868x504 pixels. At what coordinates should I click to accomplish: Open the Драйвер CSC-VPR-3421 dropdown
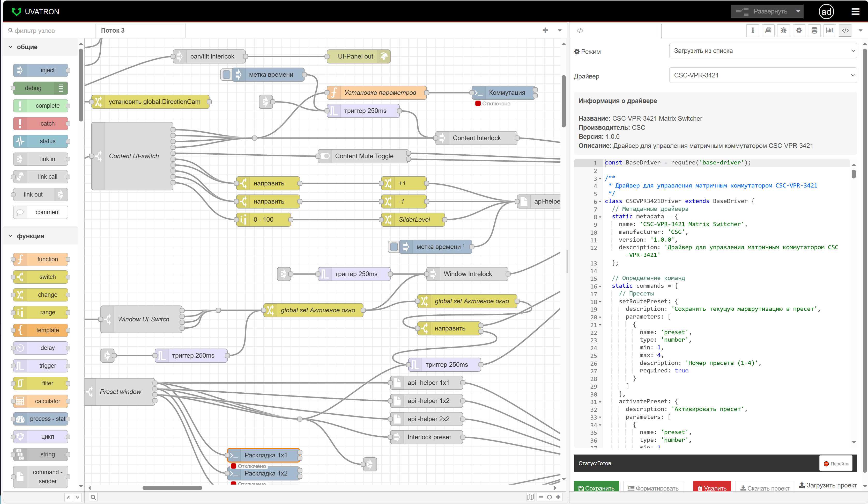click(763, 75)
